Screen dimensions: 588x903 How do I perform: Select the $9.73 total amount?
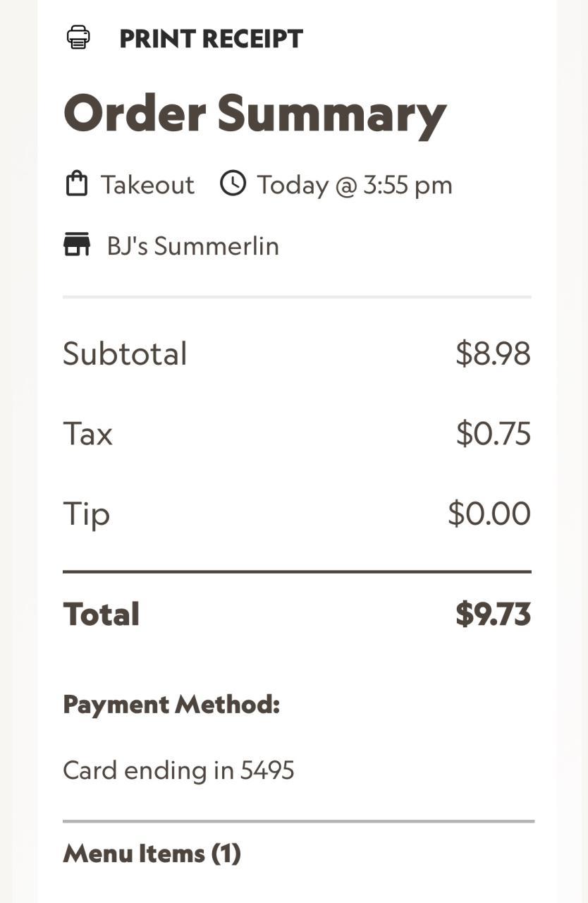pyautogui.click(x=493, y=614)
